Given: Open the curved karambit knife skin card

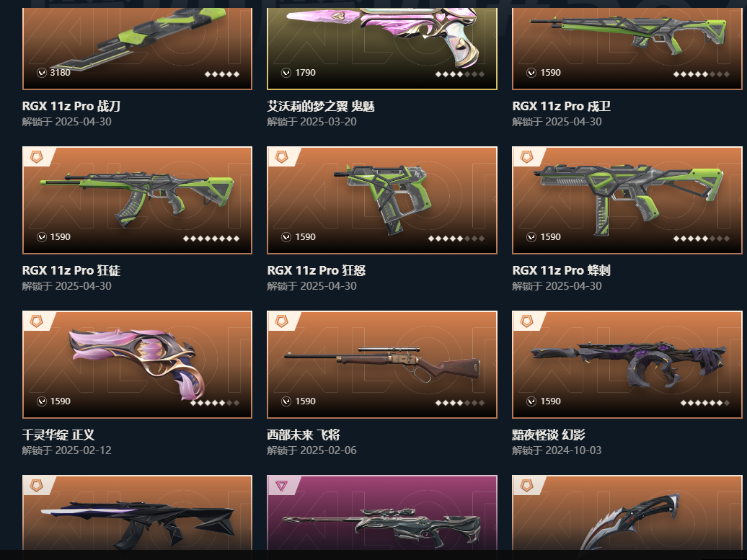Looking at the screenshot, I should (627, 513).
